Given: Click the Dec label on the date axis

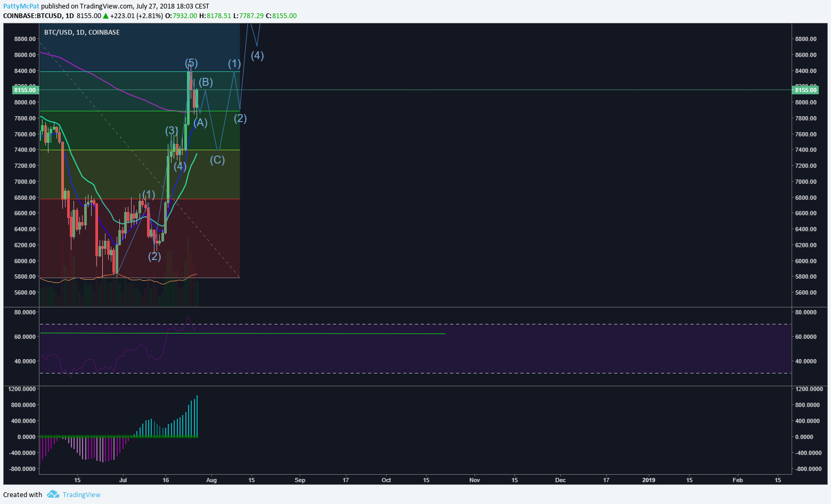Looking at the screenshot, I should pos(560,480).
